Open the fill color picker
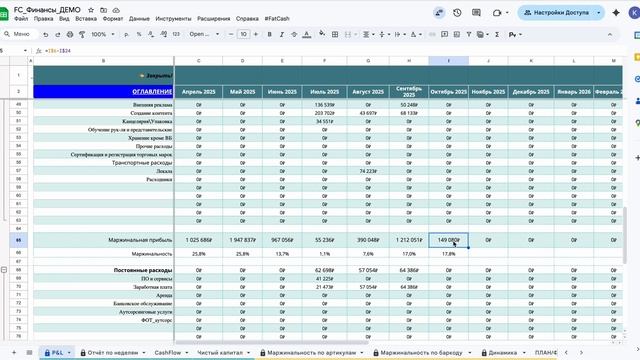640x360 pixels. [322, 35]
